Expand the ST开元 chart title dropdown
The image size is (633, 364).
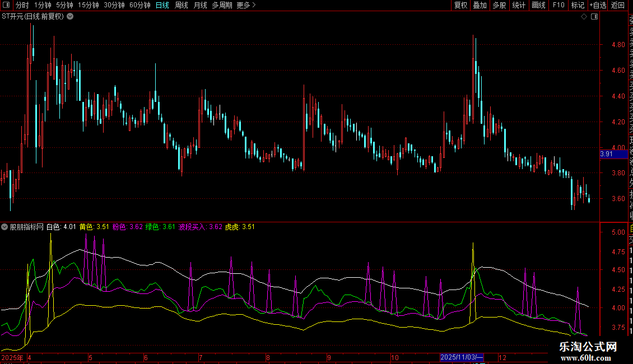click(70, 16)
